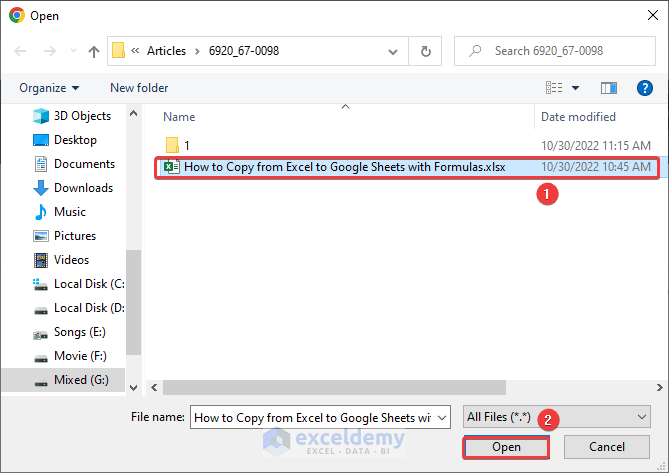Select the Articles breadcrumb segment
669x473 pixels.
click(x=166, y=51)
